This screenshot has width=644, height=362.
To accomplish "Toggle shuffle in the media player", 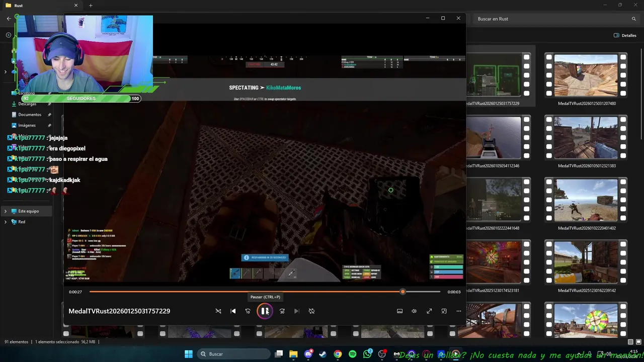I will pos(218,311).
